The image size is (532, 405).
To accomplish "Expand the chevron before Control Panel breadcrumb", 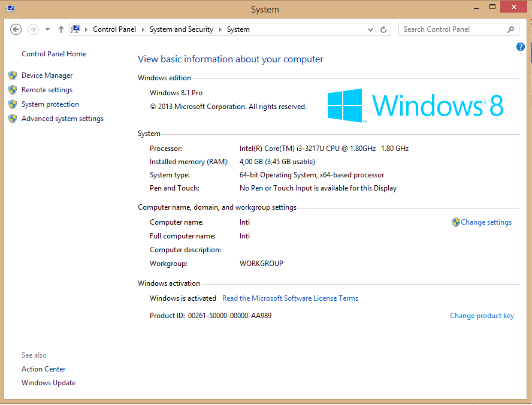I will point(86,29).
